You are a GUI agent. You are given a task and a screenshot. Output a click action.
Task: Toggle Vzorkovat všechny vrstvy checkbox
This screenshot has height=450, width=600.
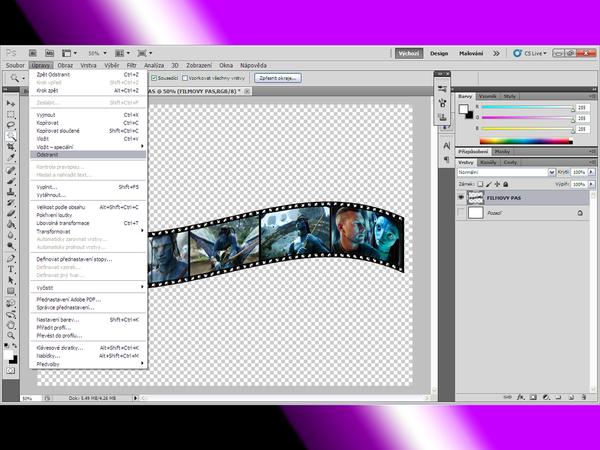click(186, 77)
